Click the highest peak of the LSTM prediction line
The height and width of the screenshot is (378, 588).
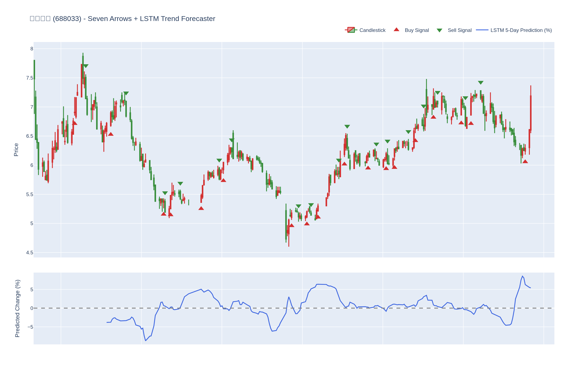[522, 276]
